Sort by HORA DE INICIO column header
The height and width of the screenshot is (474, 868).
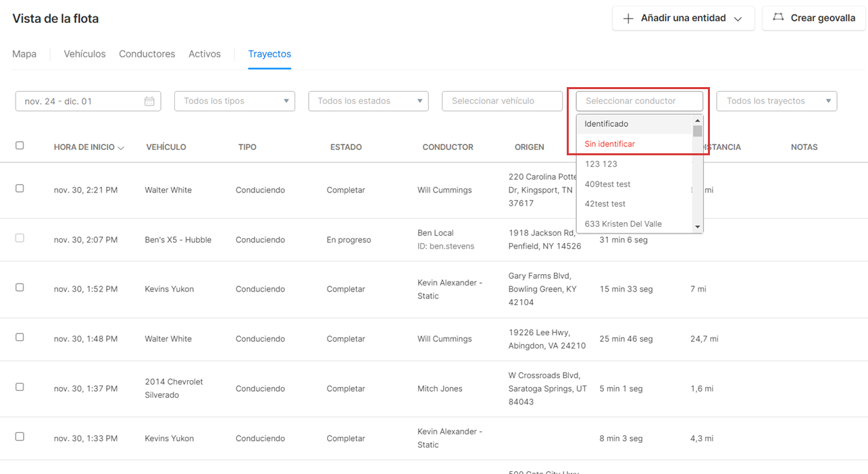click(x=84, y=147)
